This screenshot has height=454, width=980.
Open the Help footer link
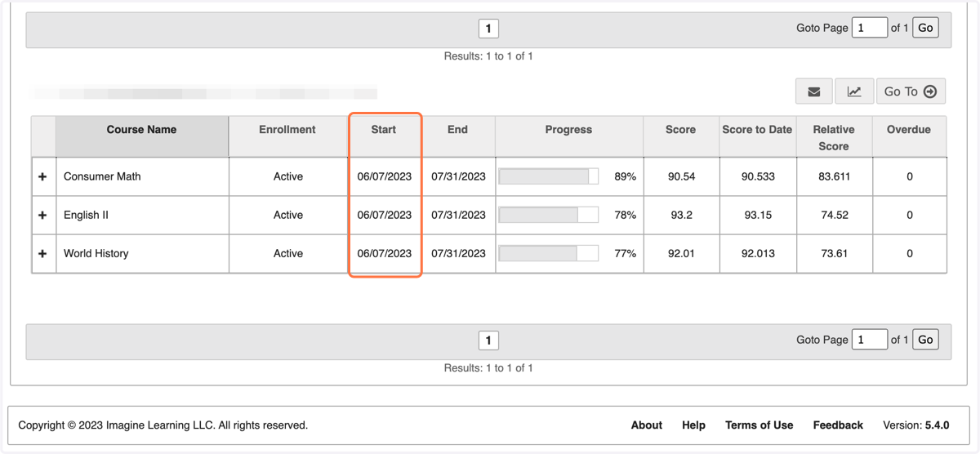click(x=693, y=425)
